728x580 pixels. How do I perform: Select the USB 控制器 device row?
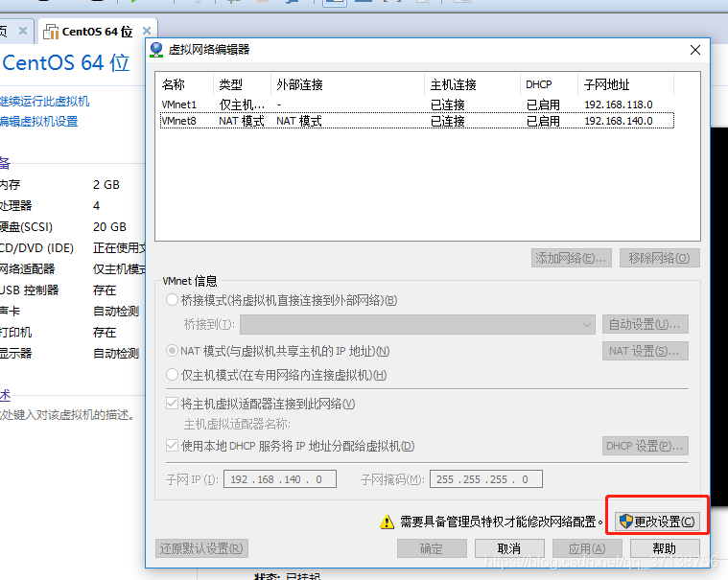[x=73, y=290]
